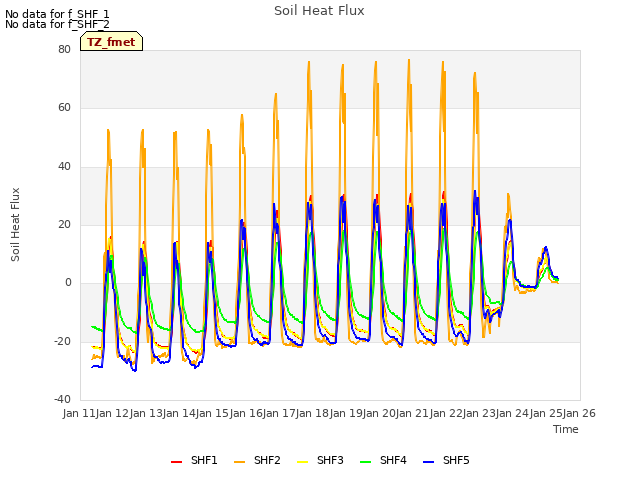Click the y-axis tick label -40
The width and height of the screenshot is (640, 480).
(62, 399)
